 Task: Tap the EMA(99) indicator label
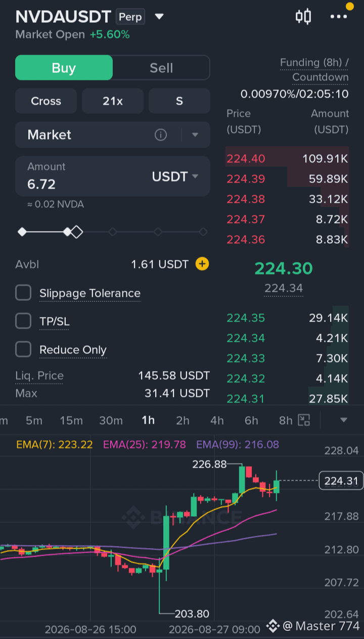238,445
